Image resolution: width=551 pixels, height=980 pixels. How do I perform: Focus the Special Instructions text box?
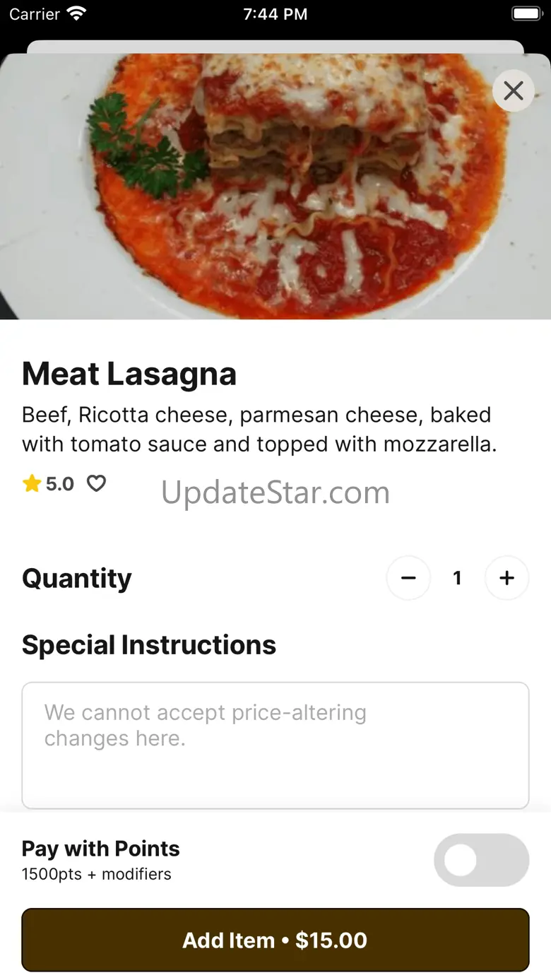coord(275,745)
